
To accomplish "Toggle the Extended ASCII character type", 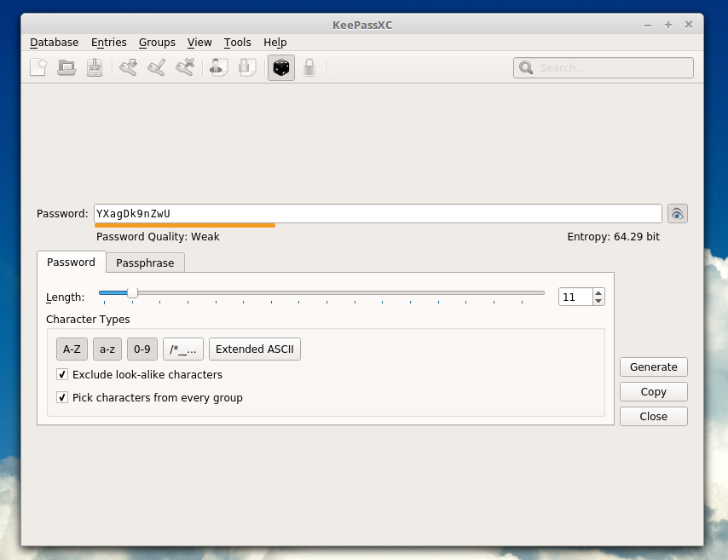I will coord(255,349).
